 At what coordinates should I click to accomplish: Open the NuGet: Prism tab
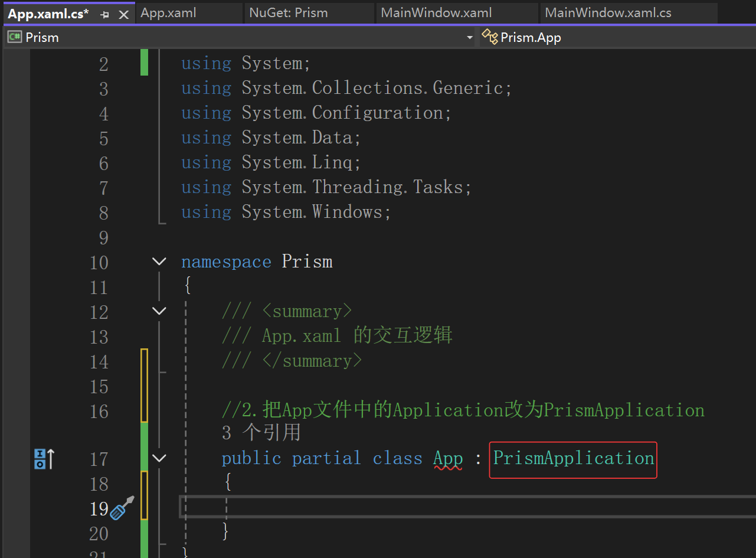[x=288, y=12]
